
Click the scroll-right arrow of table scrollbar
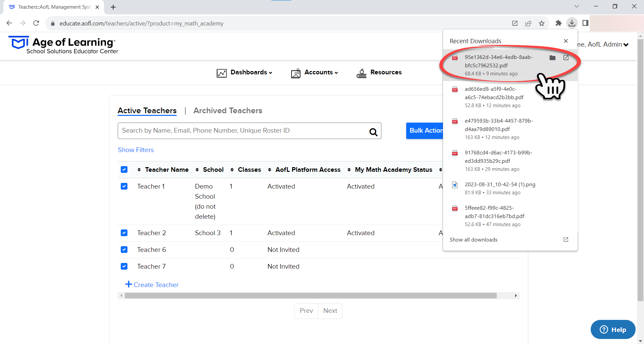point(516,295)
